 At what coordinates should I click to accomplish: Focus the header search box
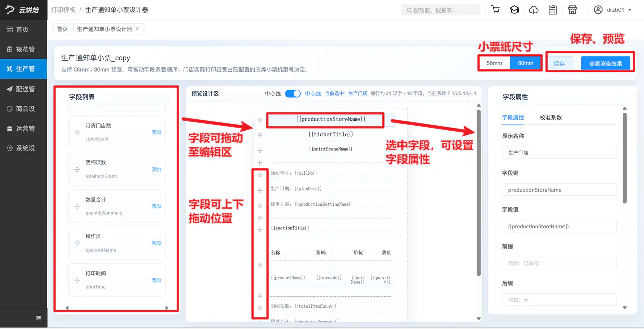click(441, 10)
